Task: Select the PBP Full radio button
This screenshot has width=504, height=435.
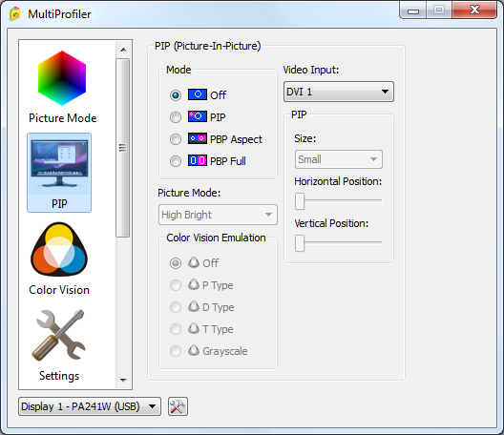Action: 176,161
